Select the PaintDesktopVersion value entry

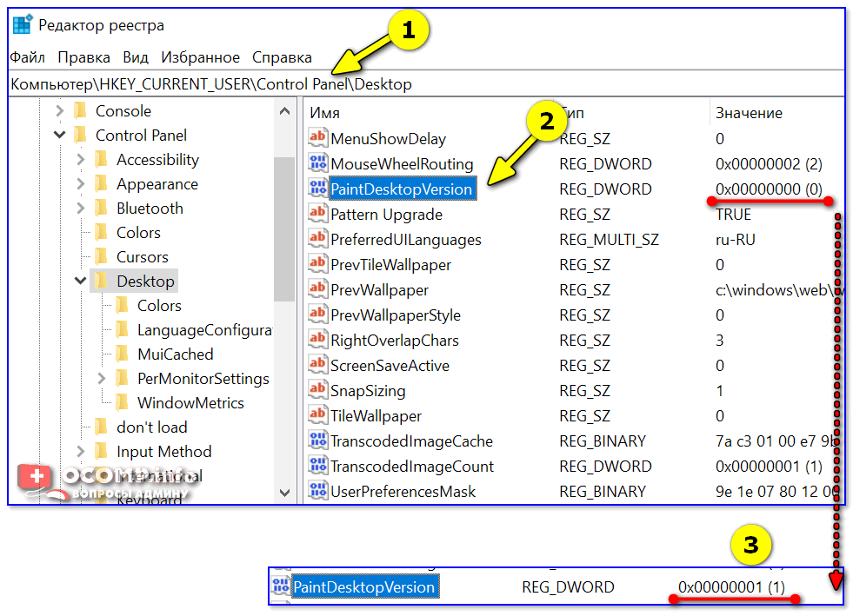[401, 189]
